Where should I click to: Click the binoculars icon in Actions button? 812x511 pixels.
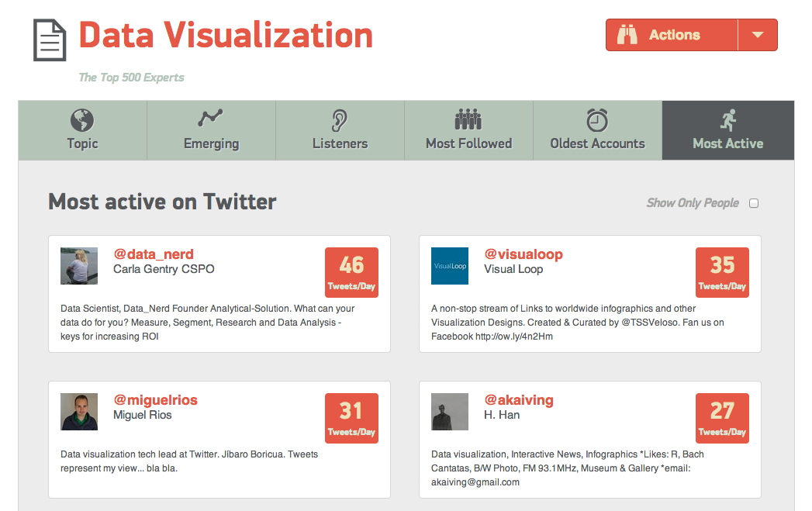627,35
